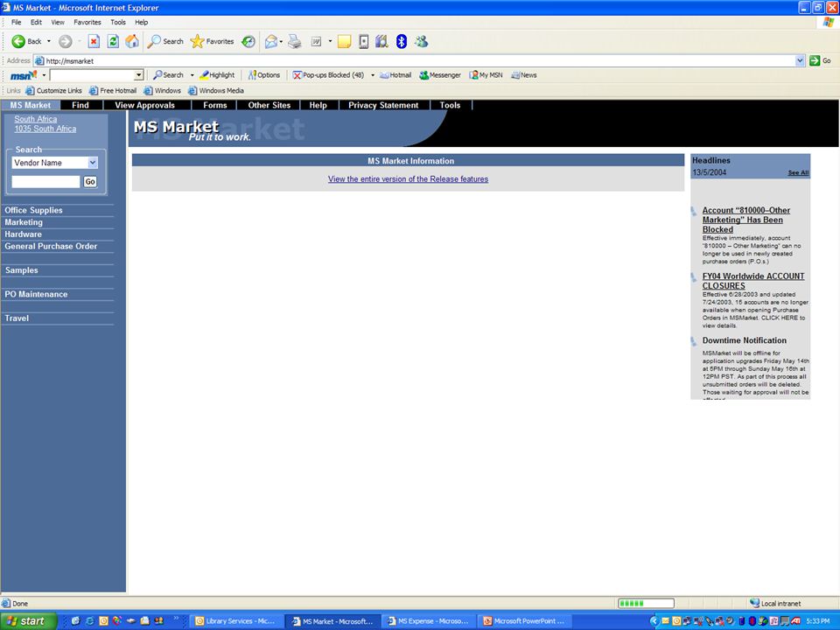Image resolution: width=840 pixels, height=630 pixels.
Task: Refresh the page with the Refresh icon
Action: click(x=113, y=41)
